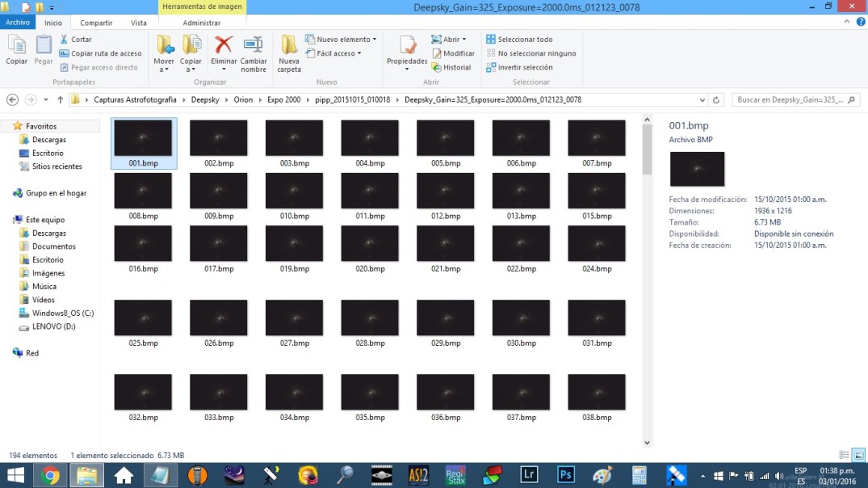The height and width of the screenshot is (488, 868).
Task: Launch Photoshop from the taskbar
Action: point(565,475)
